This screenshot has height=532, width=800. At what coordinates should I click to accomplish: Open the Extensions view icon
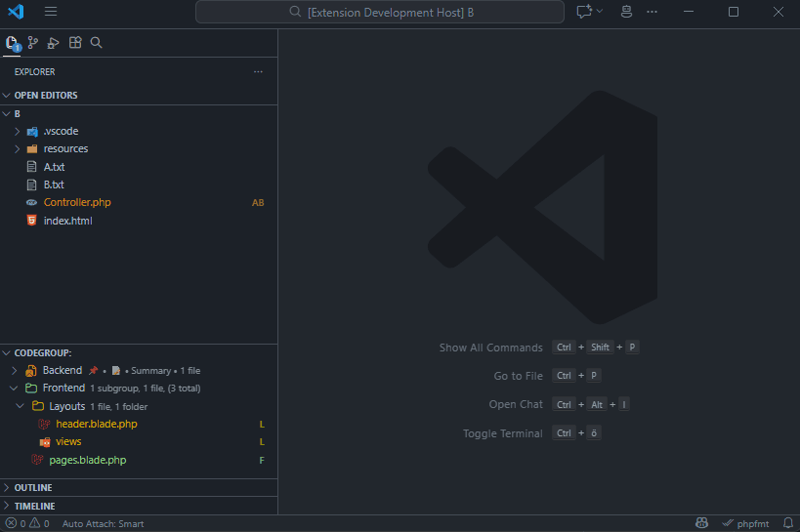[x=75, y=43]
